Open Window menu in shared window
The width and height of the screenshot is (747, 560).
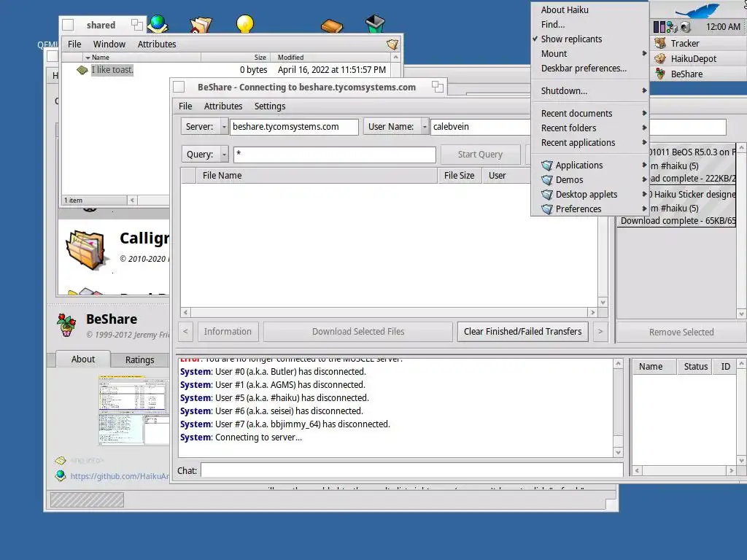[109, 44]
